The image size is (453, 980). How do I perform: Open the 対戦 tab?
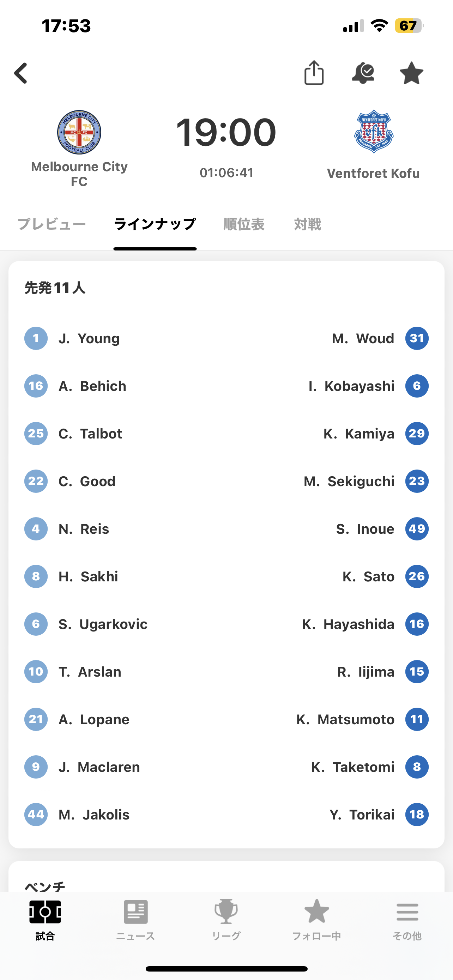tap(307, 224)
